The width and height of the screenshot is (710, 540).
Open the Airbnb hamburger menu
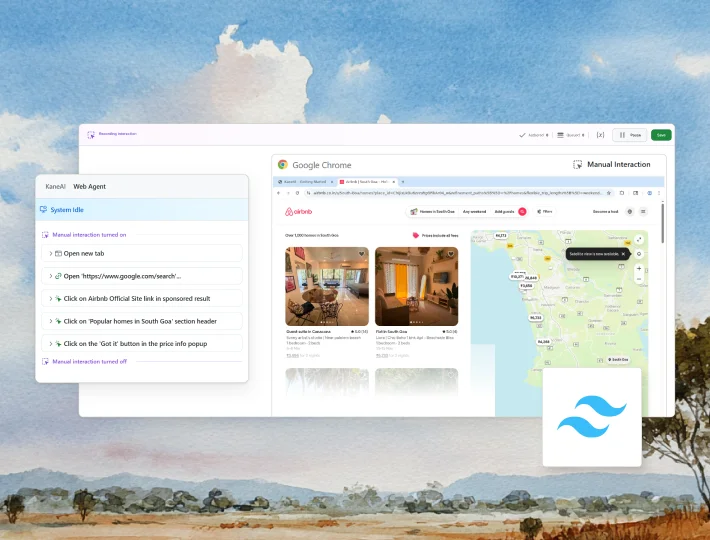643,211
